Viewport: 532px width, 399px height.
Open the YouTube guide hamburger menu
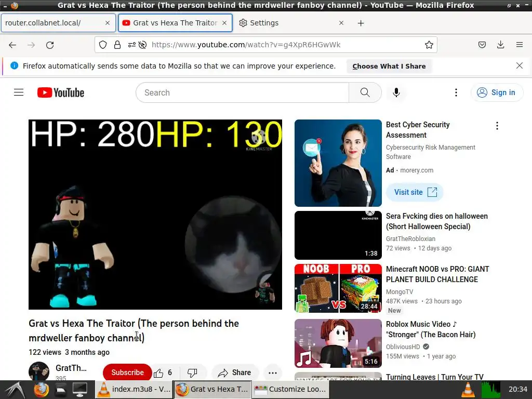[19, 92]
